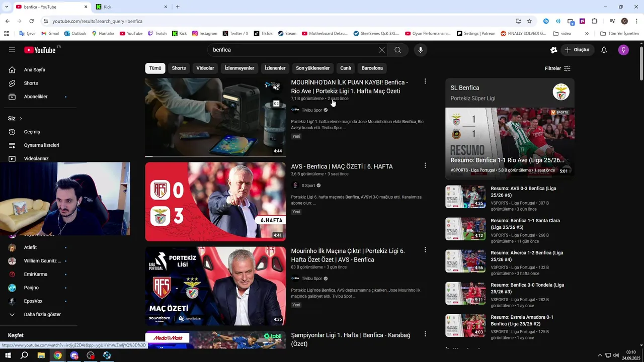Screen dimensions: 644x362
Task: Play Resumo: Benfica 1-1 Rio Ave featured video
Action: 510,144
